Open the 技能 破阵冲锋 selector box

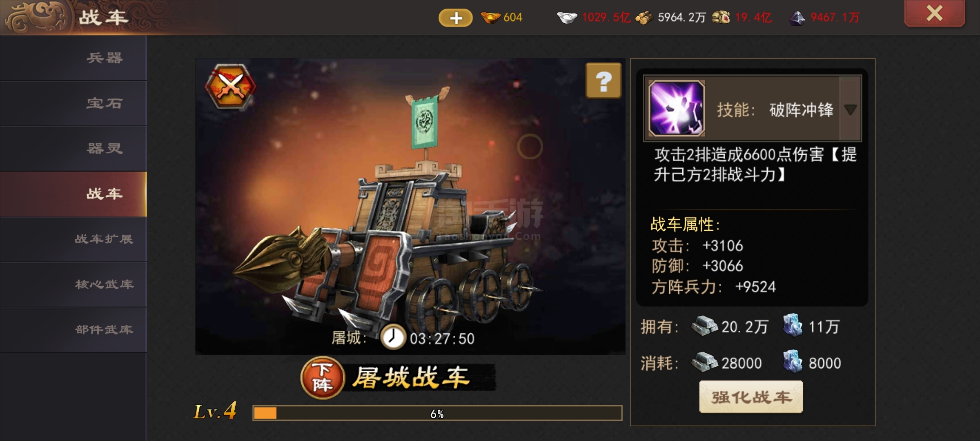click(x=752, y=109)
